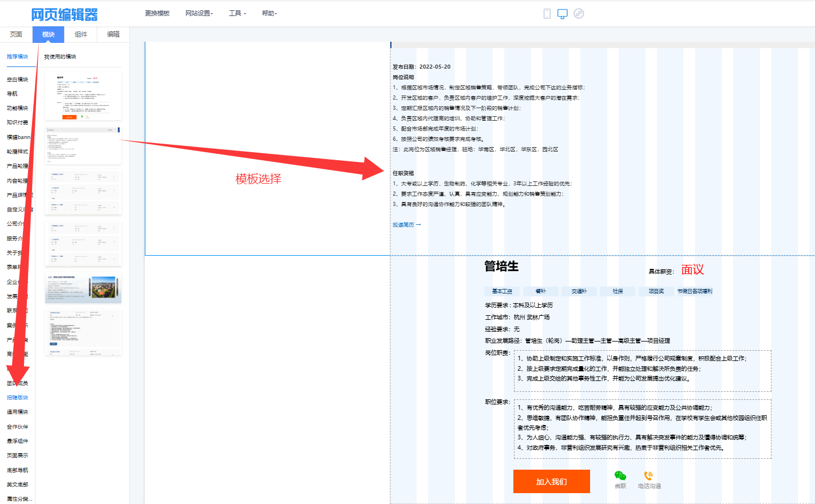Click the 任职资格 heading
Viewport: 815px width, 504px height.
pyautogui.click(x=403, y=173)
